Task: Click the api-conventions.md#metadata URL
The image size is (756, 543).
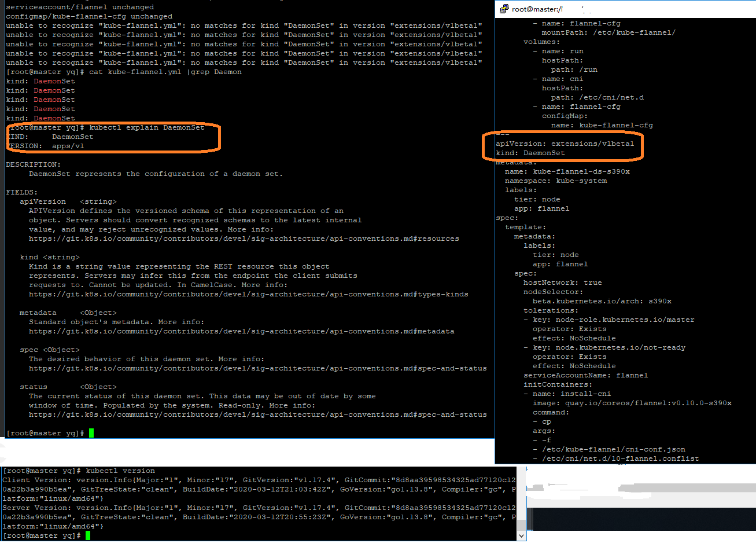Action: (x=242, y=331)
